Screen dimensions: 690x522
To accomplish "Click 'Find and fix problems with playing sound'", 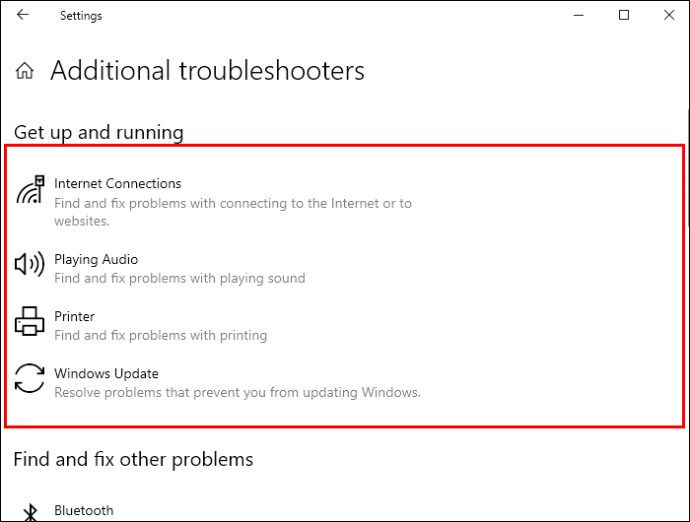I will coord(180,279).
